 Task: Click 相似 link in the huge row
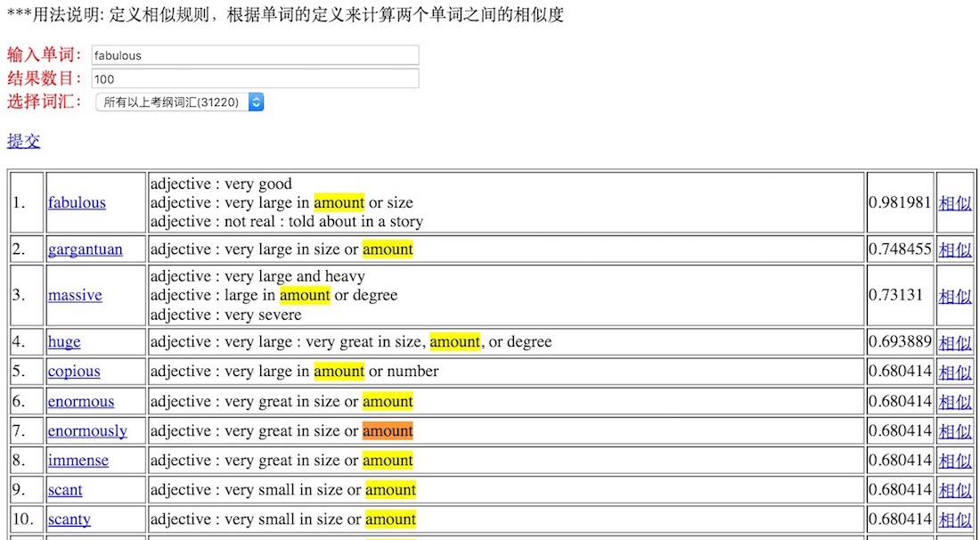point(955,342)
